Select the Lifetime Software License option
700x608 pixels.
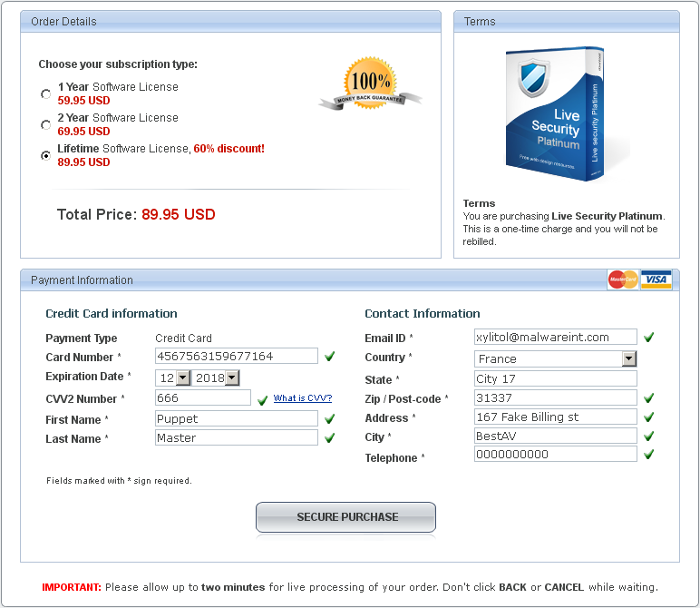[45, 155]
